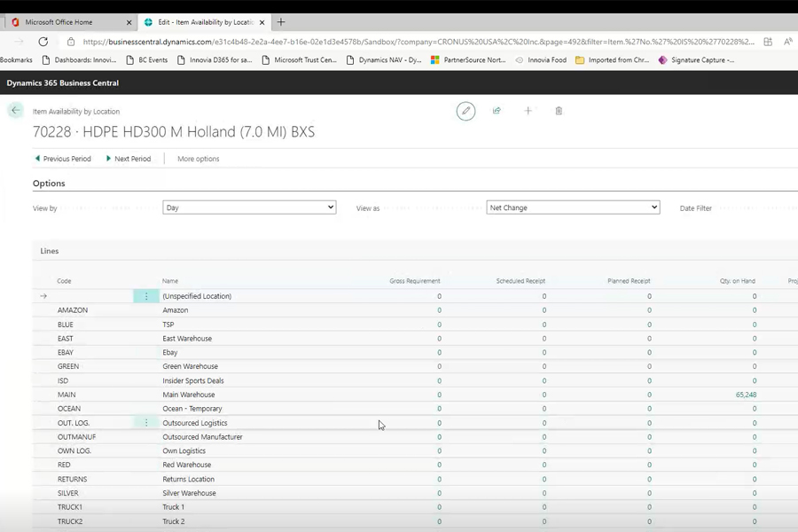This screenshot has width=798, height=532.
Task: Collapse the Lines section header
Action: (50, 251)
